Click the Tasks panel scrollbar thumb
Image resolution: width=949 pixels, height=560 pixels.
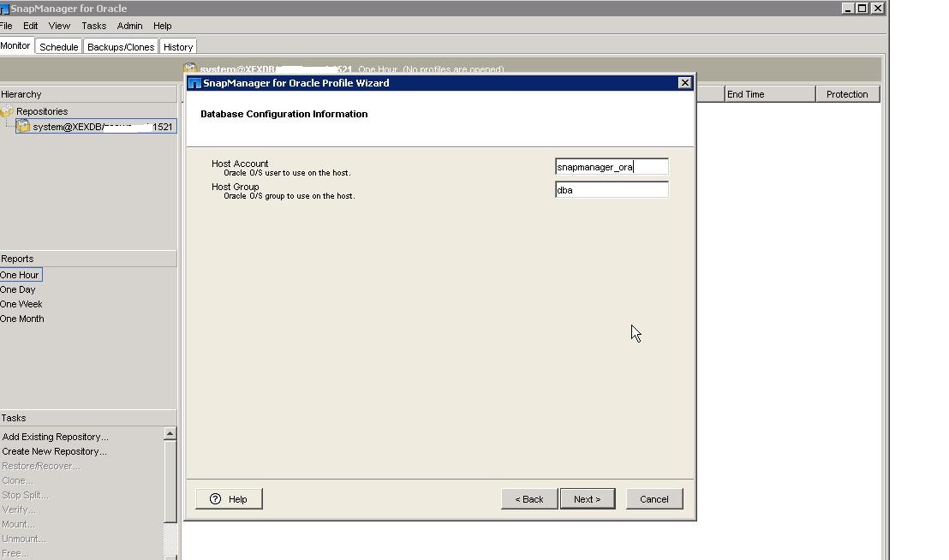pyautogui.click(x=170, y=481)
